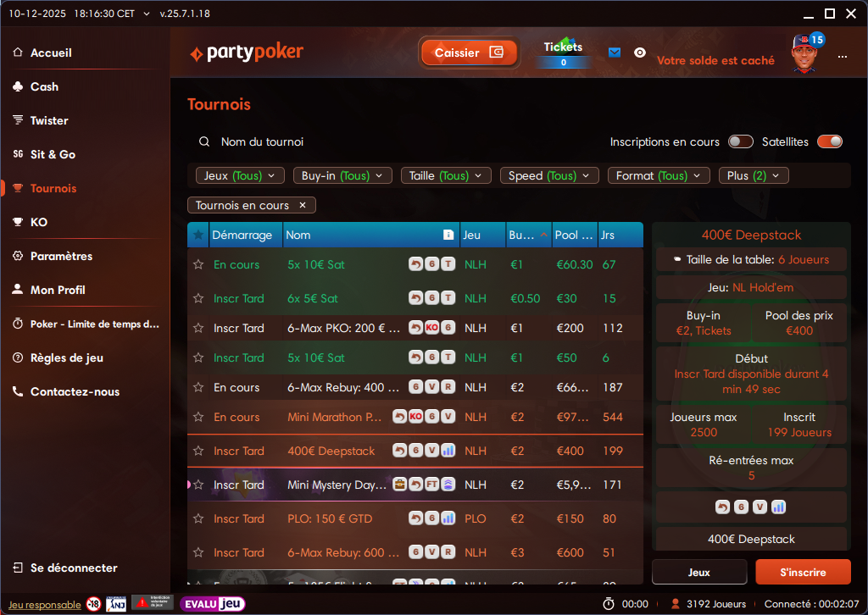The image size is (868, 615).
Task: Open the Speed filter dropdown
Action: point(549,175)
